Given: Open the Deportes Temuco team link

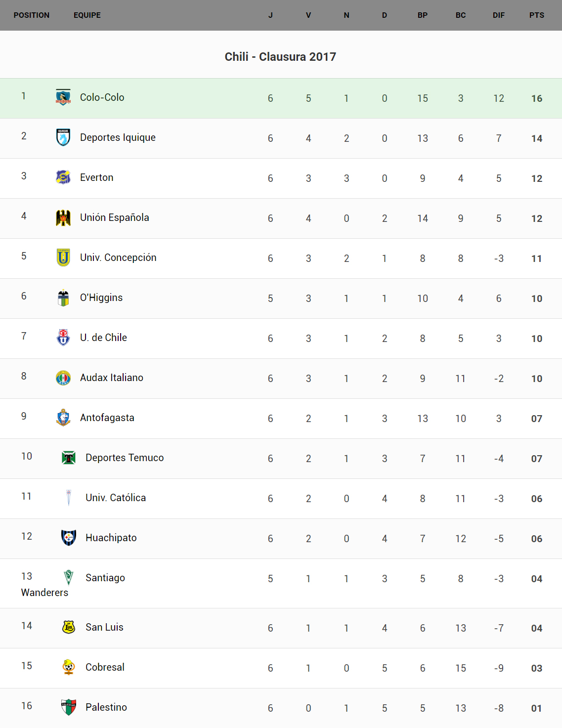Looking at the screenshot, I should point(125,458).
